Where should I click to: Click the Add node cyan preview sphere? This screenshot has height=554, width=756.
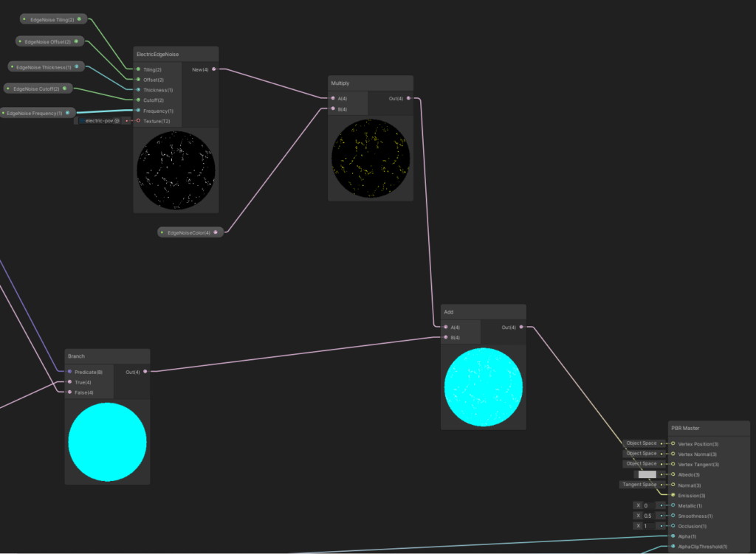[x=484, y=387]
